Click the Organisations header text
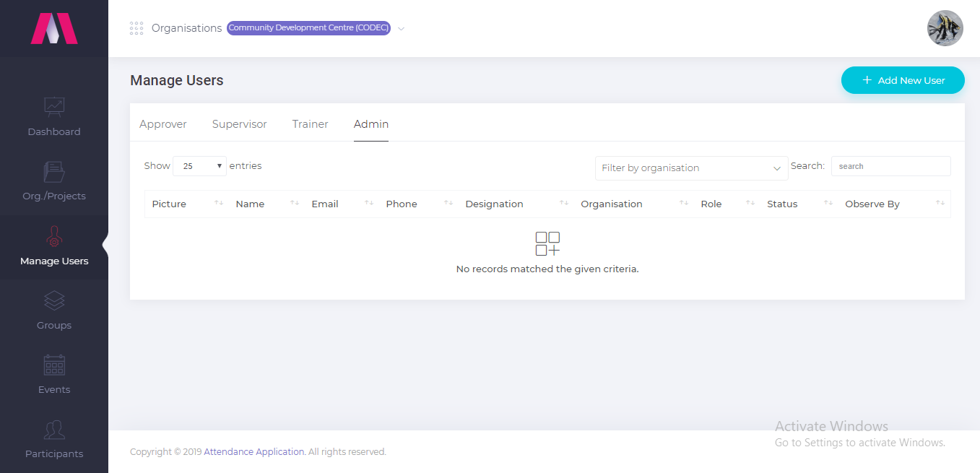Screen dimensions: 980x473 (x=187, y=28)
